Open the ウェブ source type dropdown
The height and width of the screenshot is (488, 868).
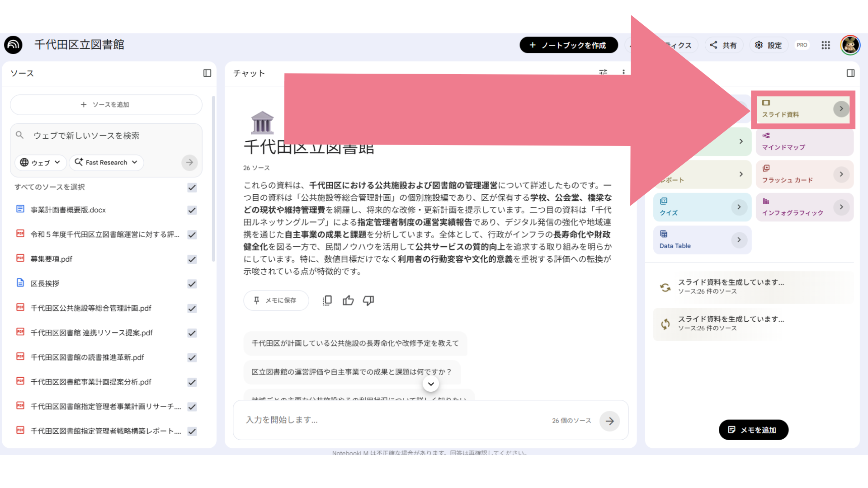click(41, 163)
